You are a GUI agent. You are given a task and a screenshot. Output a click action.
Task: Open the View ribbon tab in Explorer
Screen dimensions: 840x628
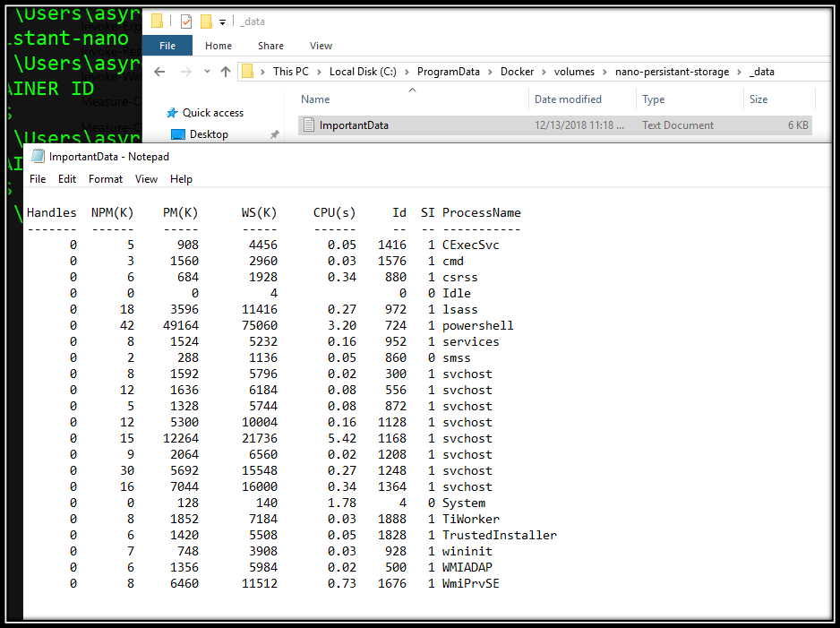coord(321,46)
